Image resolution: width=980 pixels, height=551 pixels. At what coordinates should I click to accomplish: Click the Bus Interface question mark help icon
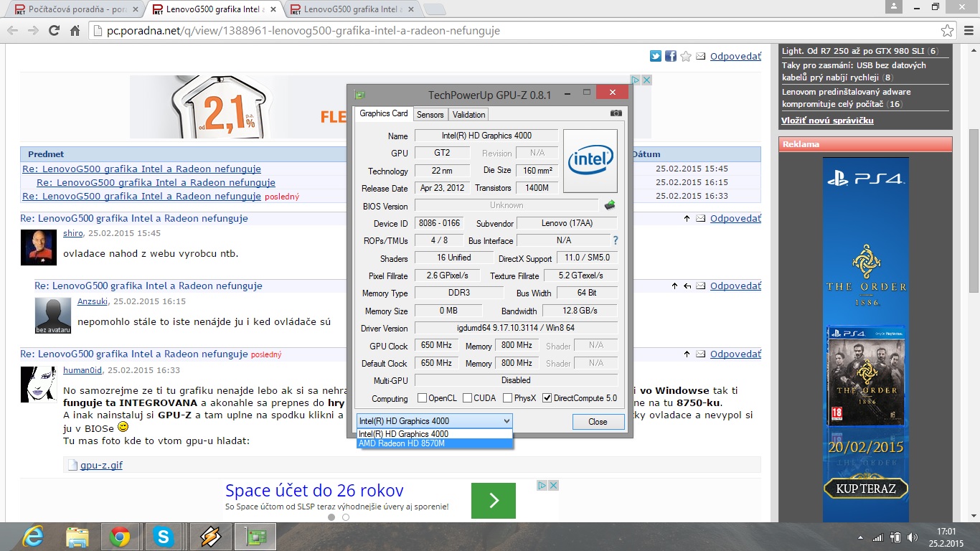pyautogui.click(x=615, y=240)
